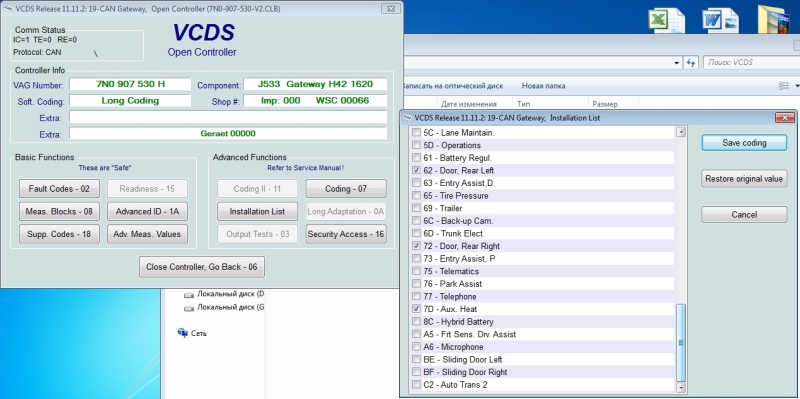This screenshot has width=800, height=399.
Task: Click the Shop # field Imp: 000 WSC 00066
Action: [315, 101]
